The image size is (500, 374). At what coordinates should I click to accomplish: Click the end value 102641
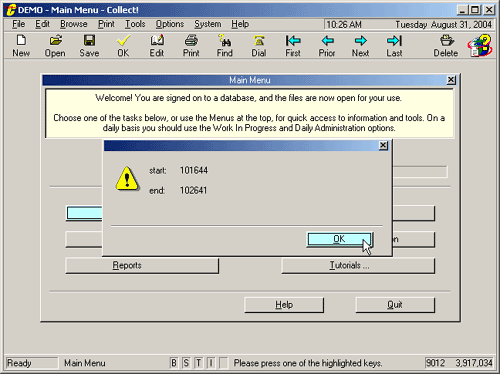193,190
